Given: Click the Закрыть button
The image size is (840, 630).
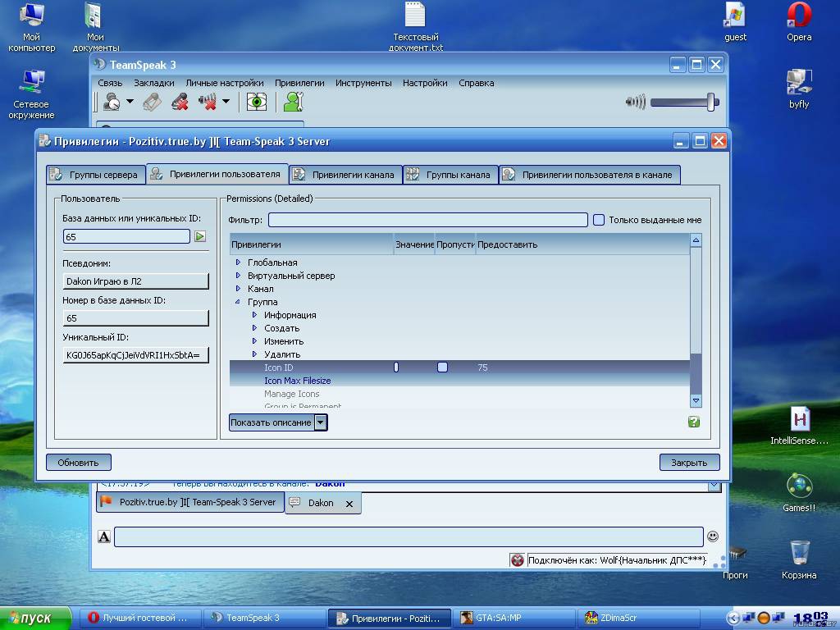Looking at the screenshot, I should coord(689,463).
